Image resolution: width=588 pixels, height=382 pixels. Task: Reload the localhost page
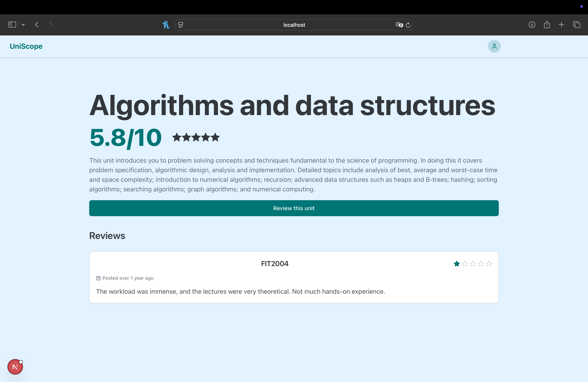coord(408,25)
